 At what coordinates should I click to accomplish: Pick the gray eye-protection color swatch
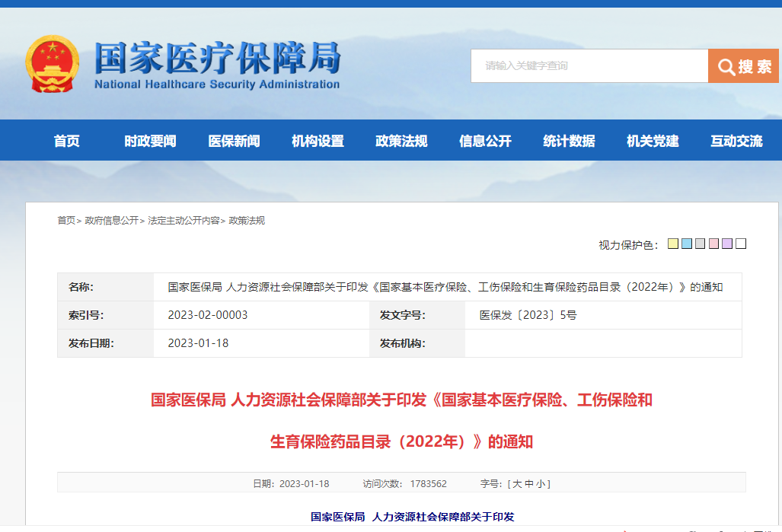coord(701,244)
